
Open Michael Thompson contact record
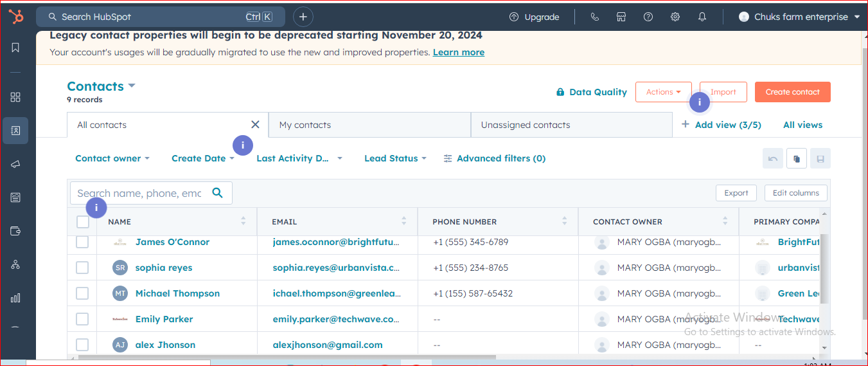[x=177, y=293]
